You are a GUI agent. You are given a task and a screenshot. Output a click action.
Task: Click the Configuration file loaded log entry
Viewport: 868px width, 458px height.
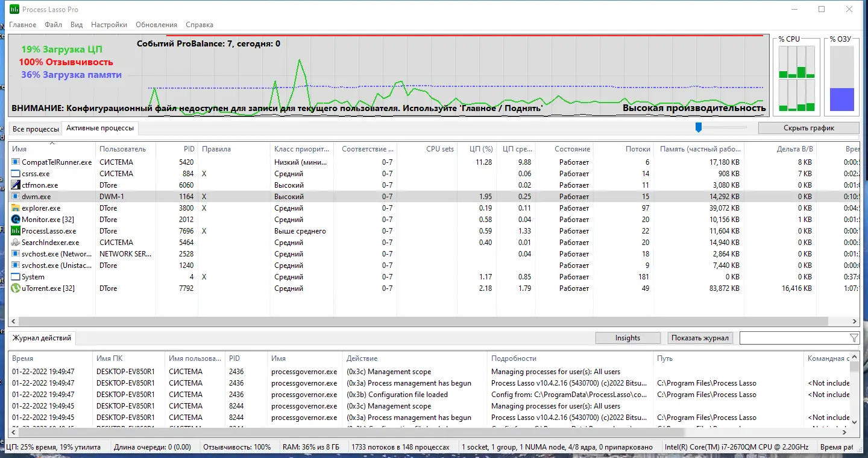click(397, 395)
